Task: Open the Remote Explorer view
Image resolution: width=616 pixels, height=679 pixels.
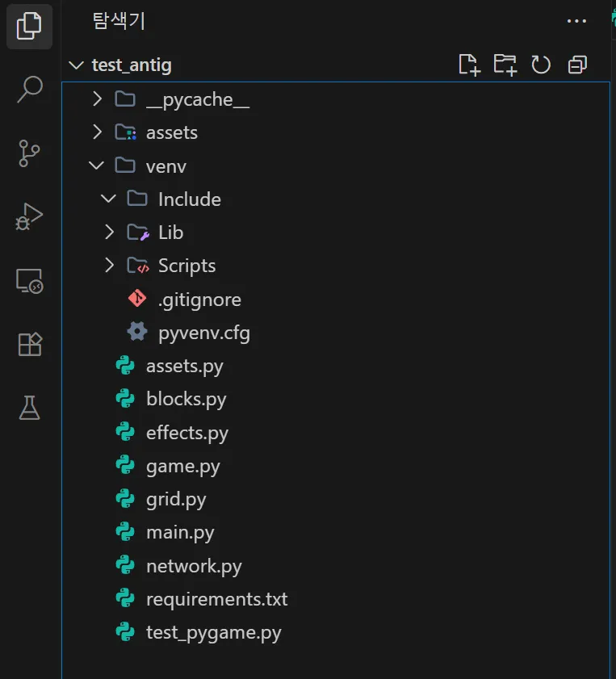Action: pyautogui.click(x=29, y=280)
